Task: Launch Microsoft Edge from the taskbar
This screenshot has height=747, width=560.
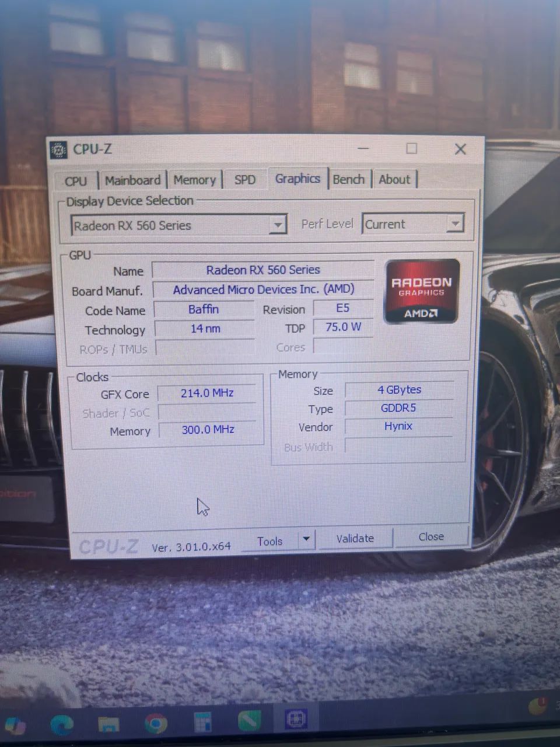Action: pos(61,725)
